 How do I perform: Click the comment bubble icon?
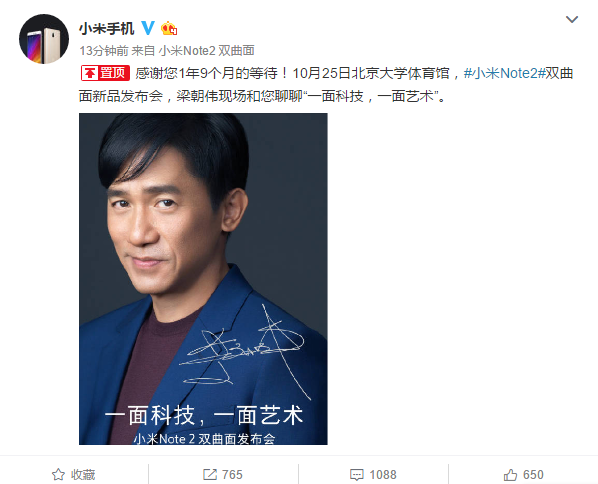coord(357,475)
